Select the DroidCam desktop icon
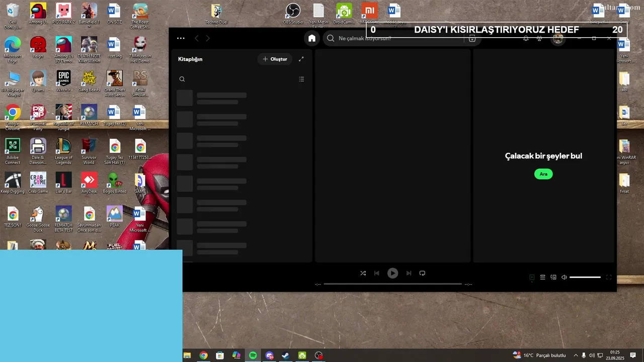 (344, 14)
